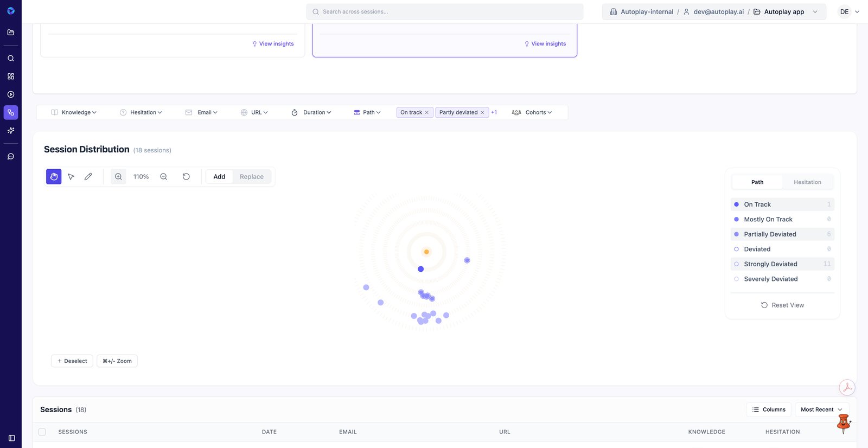This screenshot has width=868, height=448.
Task: Tick the select-all sessions checkbox
Action: point(42,432)
